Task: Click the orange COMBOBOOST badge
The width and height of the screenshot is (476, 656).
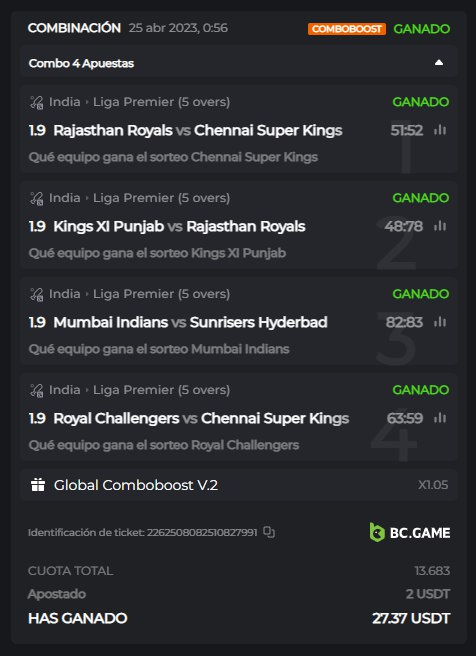Action: [347, 28]
